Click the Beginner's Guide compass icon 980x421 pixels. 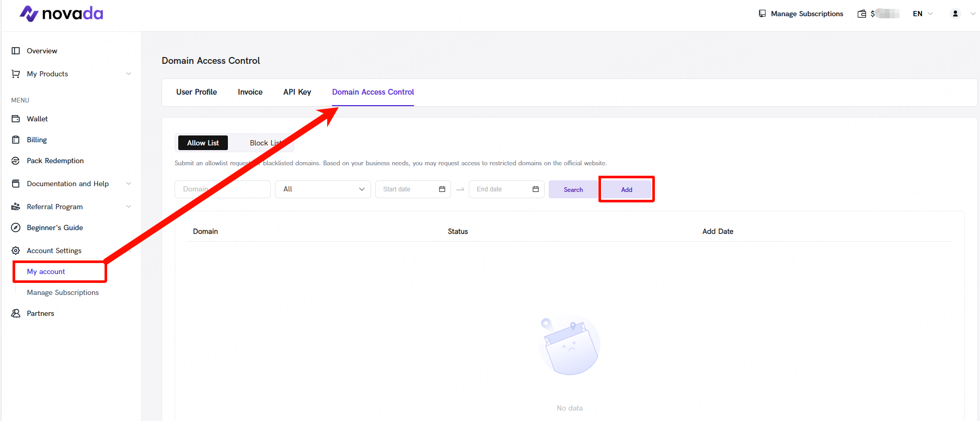click(x=16, y=227)
